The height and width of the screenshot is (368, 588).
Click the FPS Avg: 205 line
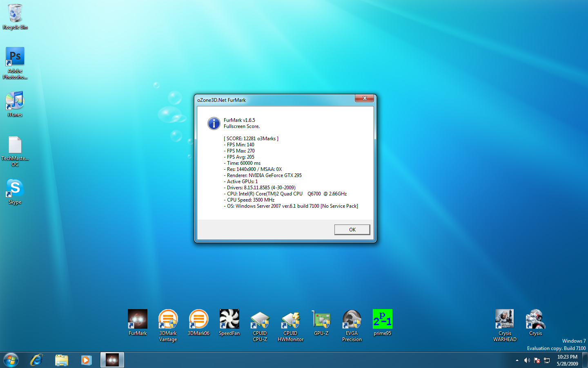tap(239, 157)
